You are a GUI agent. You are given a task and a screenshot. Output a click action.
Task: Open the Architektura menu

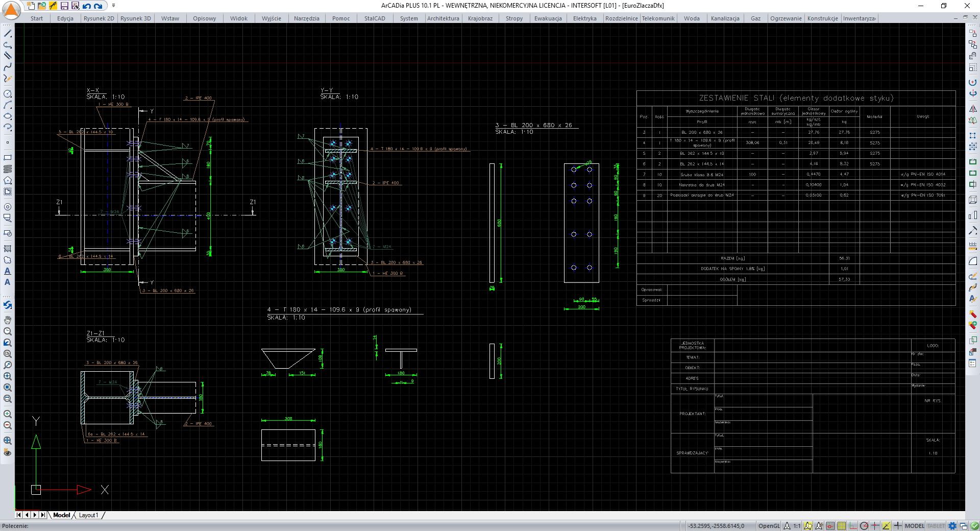pos(443,18)
